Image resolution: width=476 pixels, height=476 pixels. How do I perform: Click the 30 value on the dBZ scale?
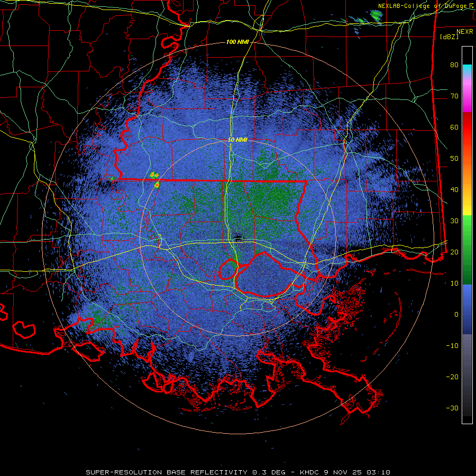click(x=454, y=221)
